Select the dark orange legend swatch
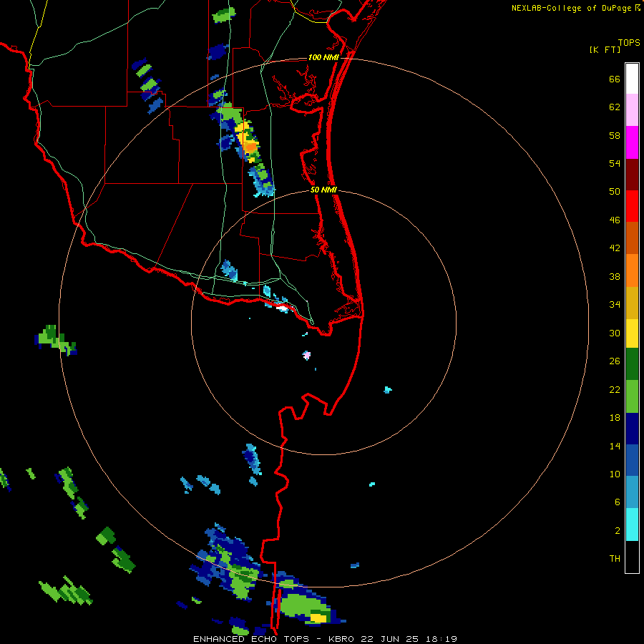The height and width of the screenshot is (644, 644). (632, 238)
